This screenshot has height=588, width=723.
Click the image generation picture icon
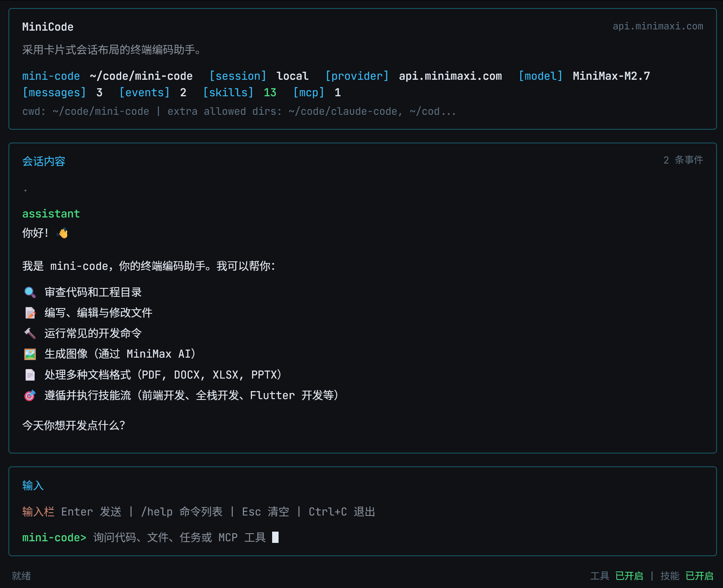30,354
